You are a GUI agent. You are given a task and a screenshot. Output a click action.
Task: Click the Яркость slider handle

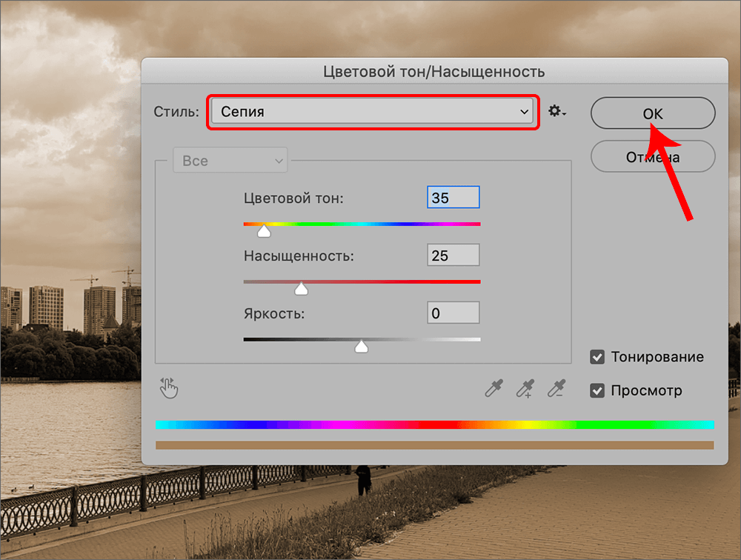point(361,347)
